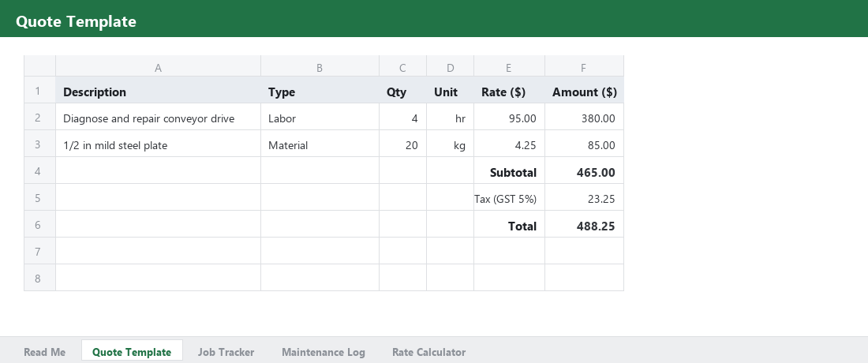The image size is (868, 363).
Task: Click the Rate ($) header cell
Action: (509, 90)
